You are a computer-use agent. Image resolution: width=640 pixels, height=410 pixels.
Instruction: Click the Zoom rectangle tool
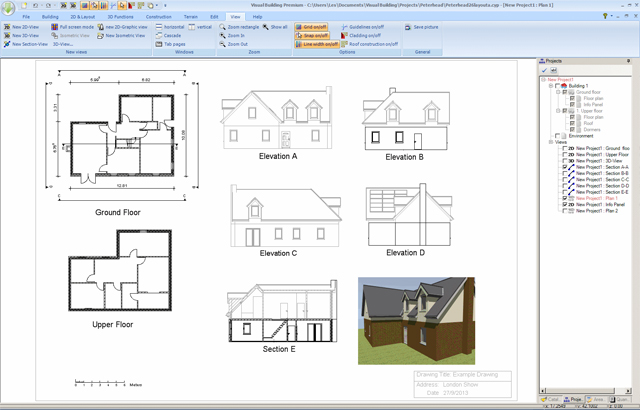[x=240, y=27]
